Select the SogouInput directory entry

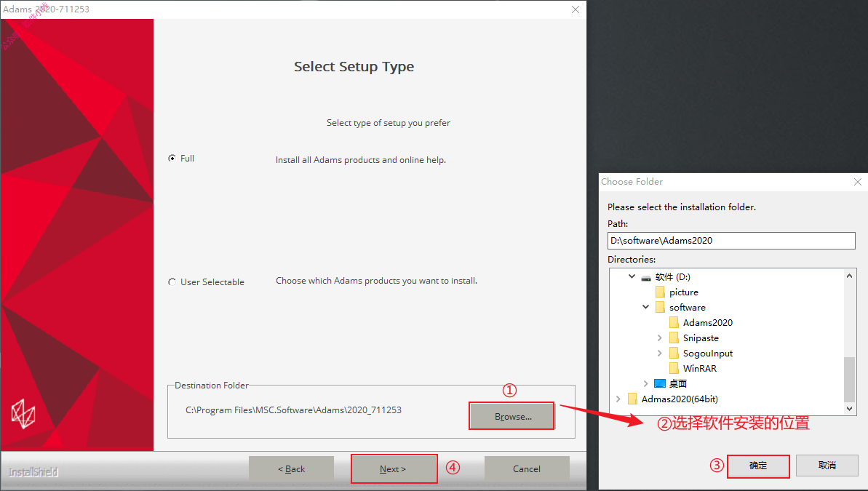click(707, 354)
